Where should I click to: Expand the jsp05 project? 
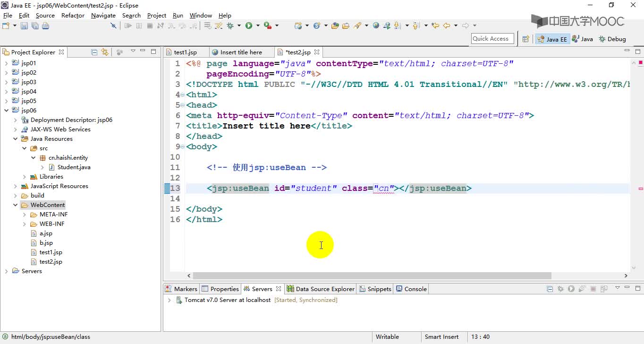6,101
